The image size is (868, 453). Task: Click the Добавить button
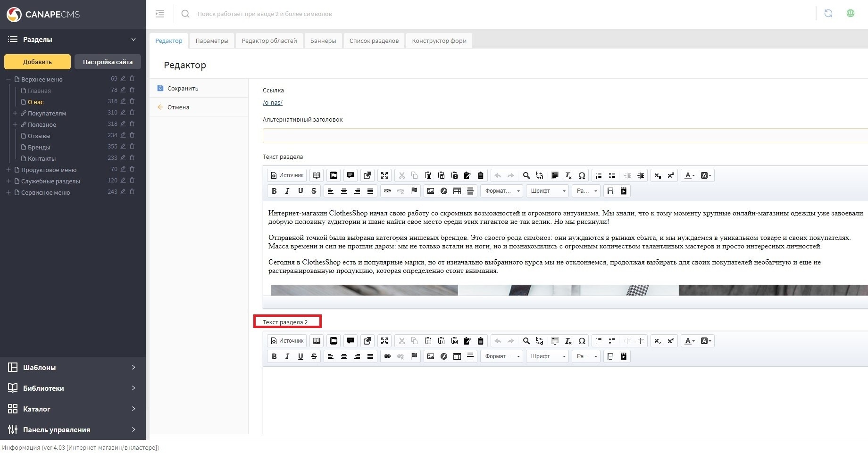tap(37, 62)
